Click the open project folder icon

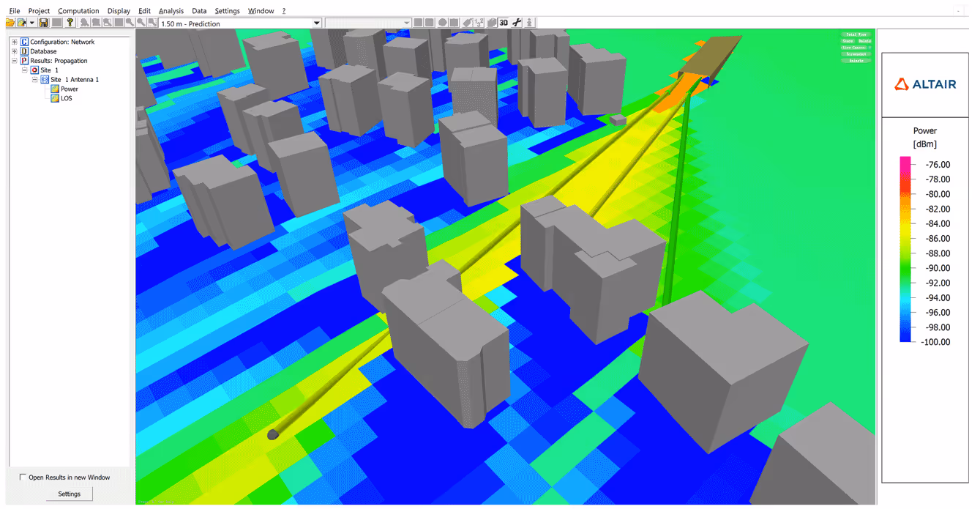coord(10,23)
